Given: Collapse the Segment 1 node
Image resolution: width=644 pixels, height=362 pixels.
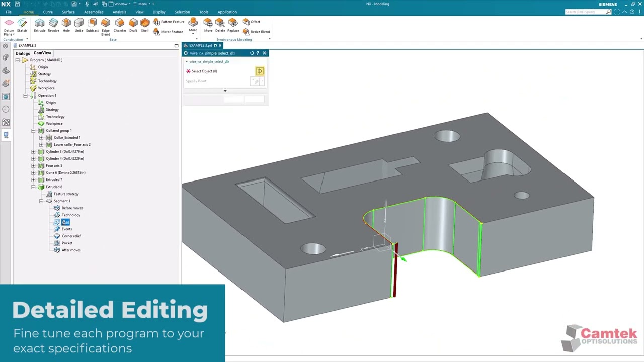Looking at the screenshot, I should click(x=41, y=201).
